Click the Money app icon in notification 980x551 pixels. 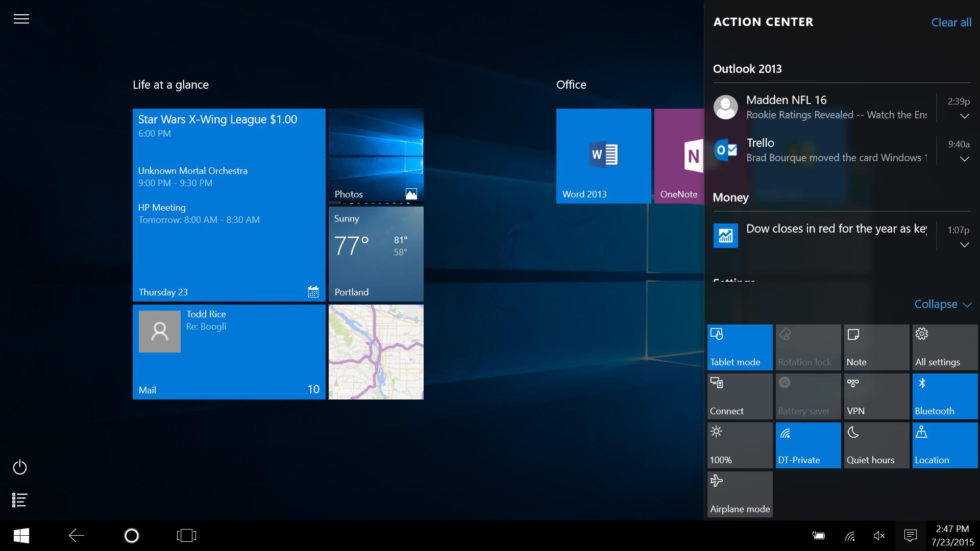(x=725, y=236)
